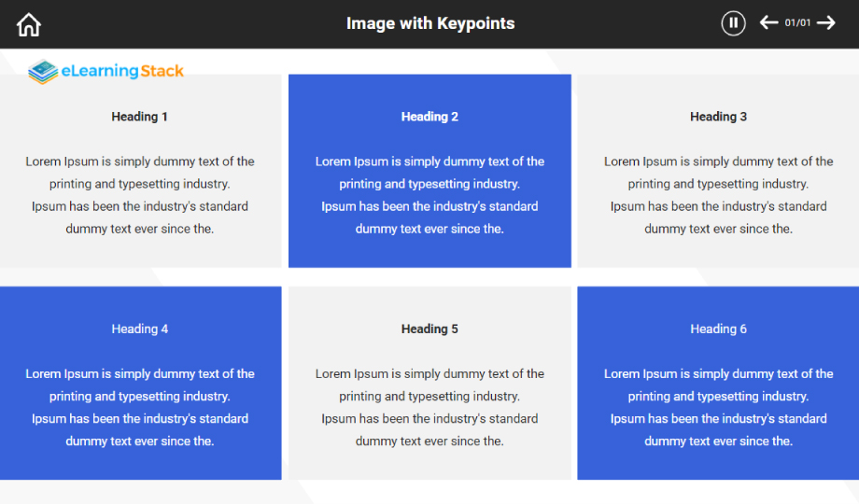This screenshot has width=859, height=504.
Task: Click the Heading 5 title text
Action: pos(429,329)
